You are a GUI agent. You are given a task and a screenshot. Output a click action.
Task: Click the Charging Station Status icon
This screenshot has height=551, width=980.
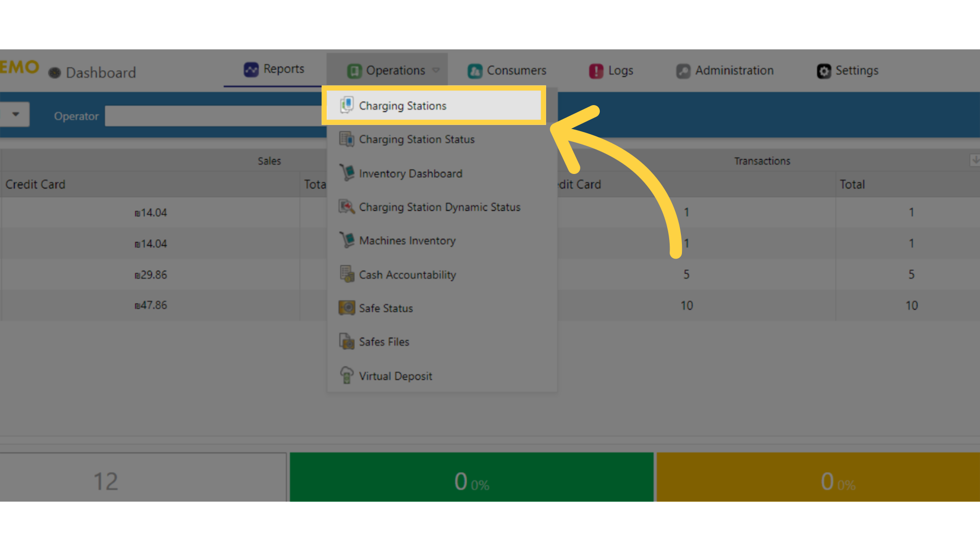pyautogui.click(x=347, y=139)
